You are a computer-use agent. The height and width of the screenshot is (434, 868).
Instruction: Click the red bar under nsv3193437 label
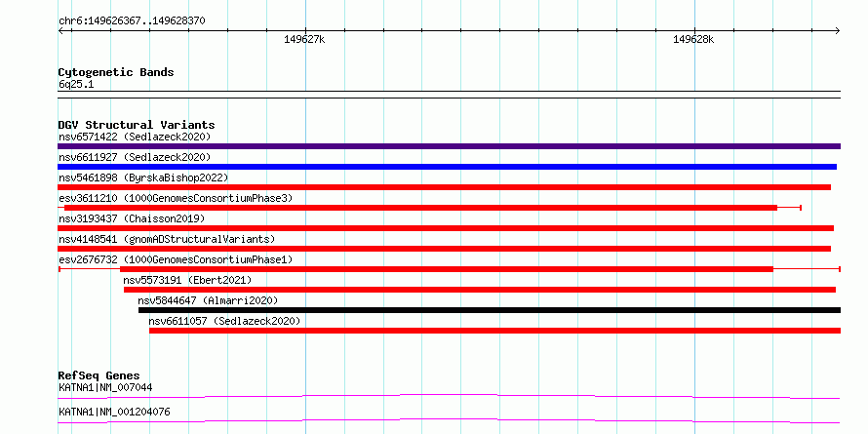pyautogui.click(x=446, y=228)
